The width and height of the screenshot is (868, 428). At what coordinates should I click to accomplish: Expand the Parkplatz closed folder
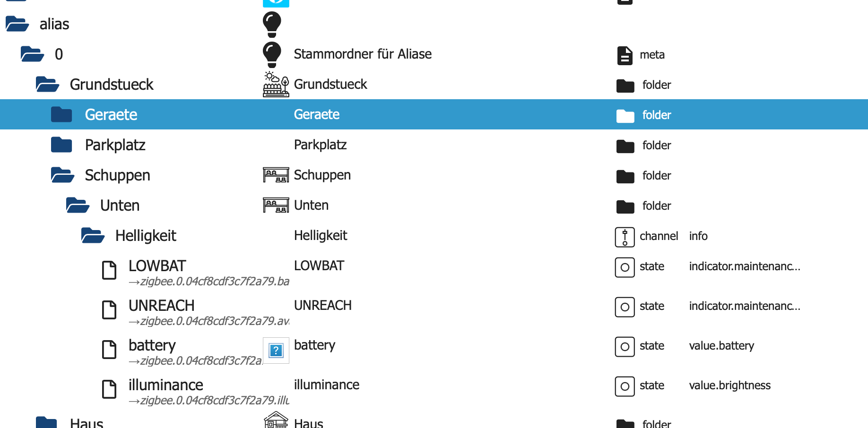click(61, 145)
